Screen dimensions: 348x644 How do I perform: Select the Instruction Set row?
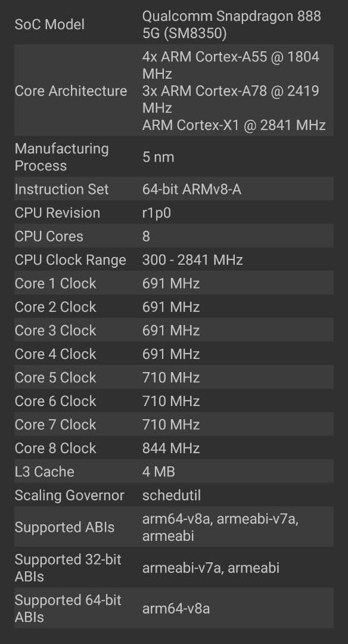click(61, 189)
